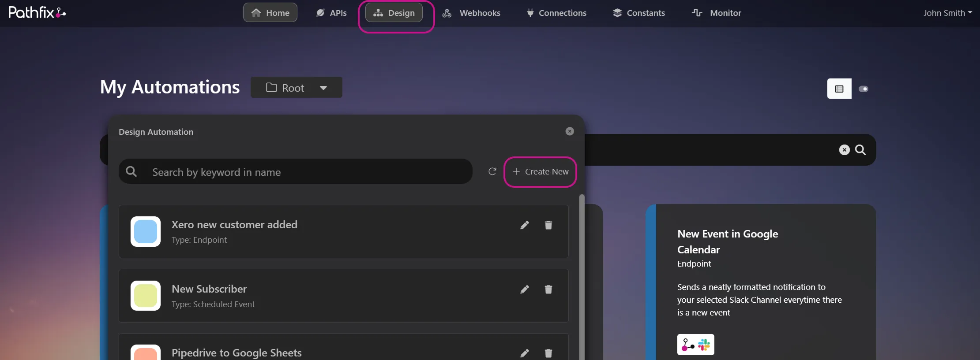Edit Pipedrive to Google Sheets automation
This screenshot has width=980, height=360.
(x=525, y=353)
